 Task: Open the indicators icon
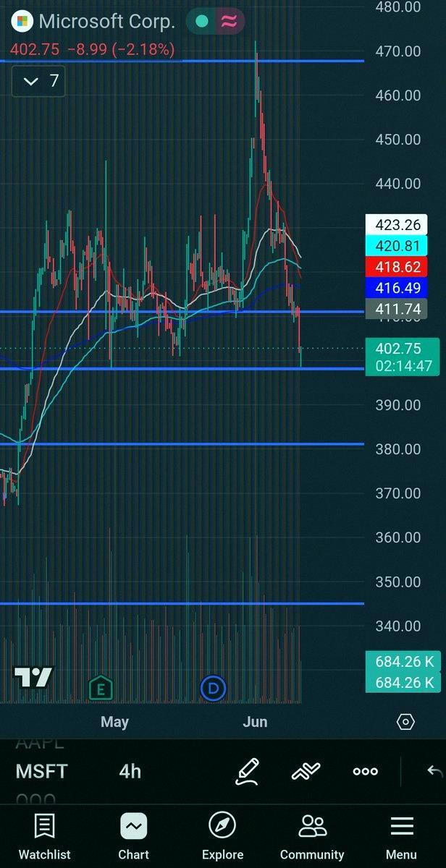pos(306,771)
